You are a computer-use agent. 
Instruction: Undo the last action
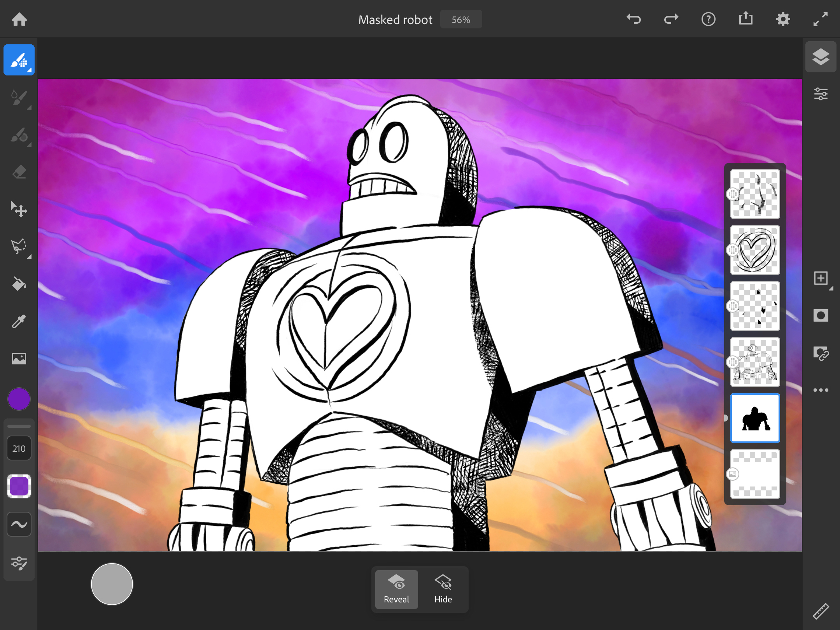point(633,19)
